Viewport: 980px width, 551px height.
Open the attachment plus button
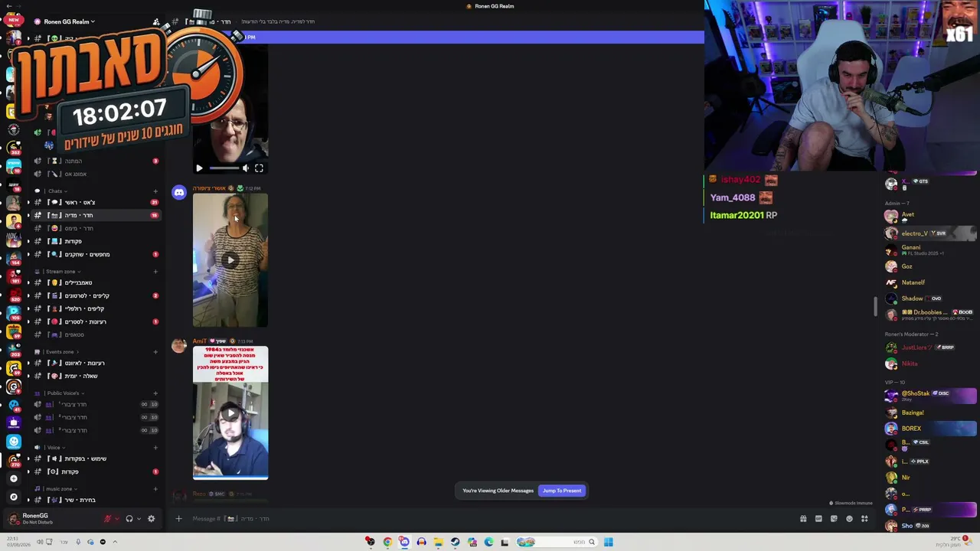tap(178, 519)
